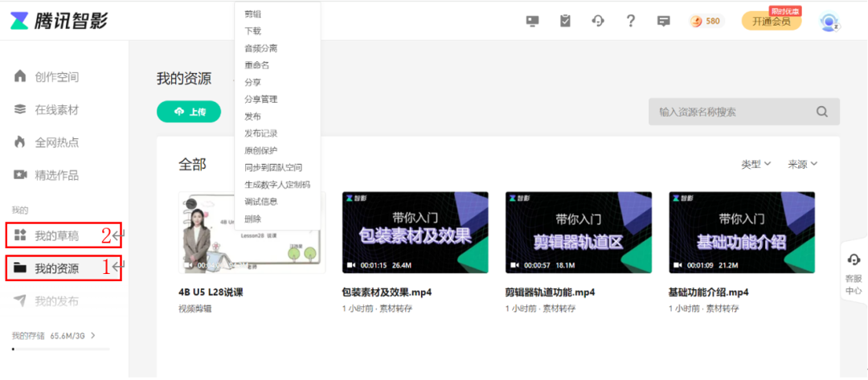Click the 全部 section heading
The image size is (868, 380).
click(x=192, y=164)
